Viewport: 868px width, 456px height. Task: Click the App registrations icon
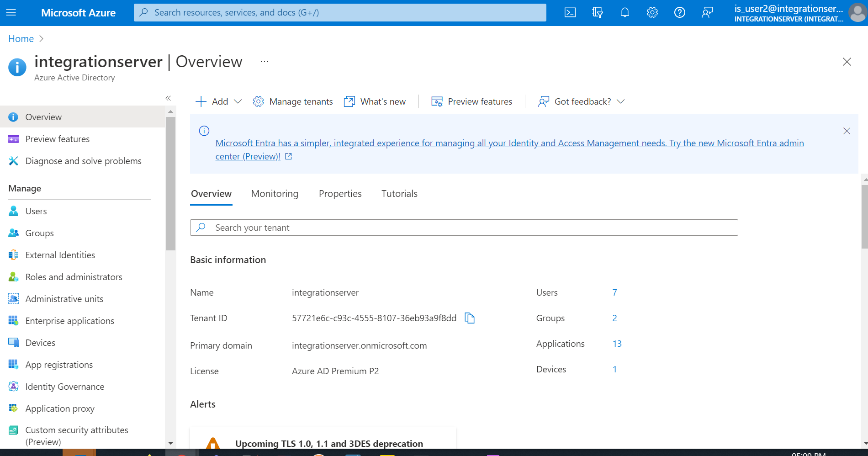point(14,365)
